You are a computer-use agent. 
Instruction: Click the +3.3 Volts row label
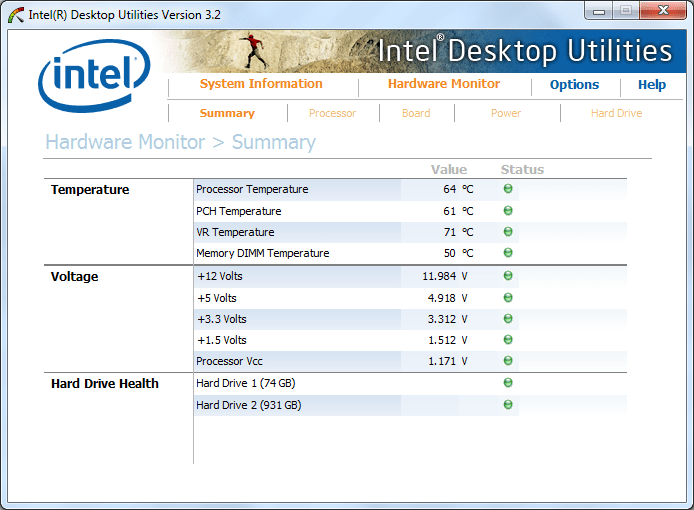point(222,319)
